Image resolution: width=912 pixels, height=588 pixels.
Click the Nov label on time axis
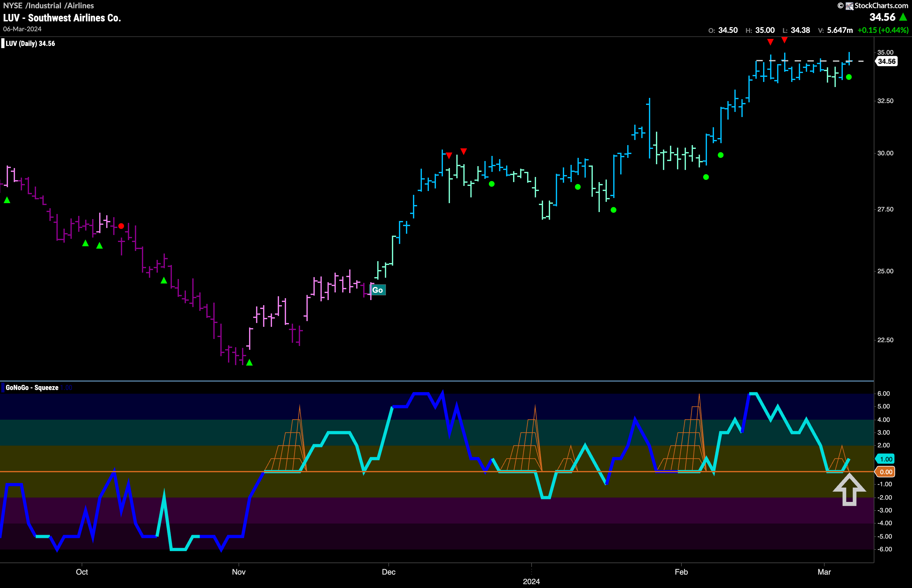[239, 572]
